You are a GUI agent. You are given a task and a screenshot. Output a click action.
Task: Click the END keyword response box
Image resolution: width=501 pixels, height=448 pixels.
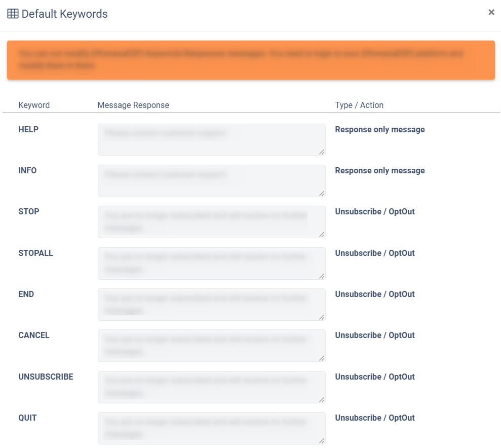(x=211, y=304)
